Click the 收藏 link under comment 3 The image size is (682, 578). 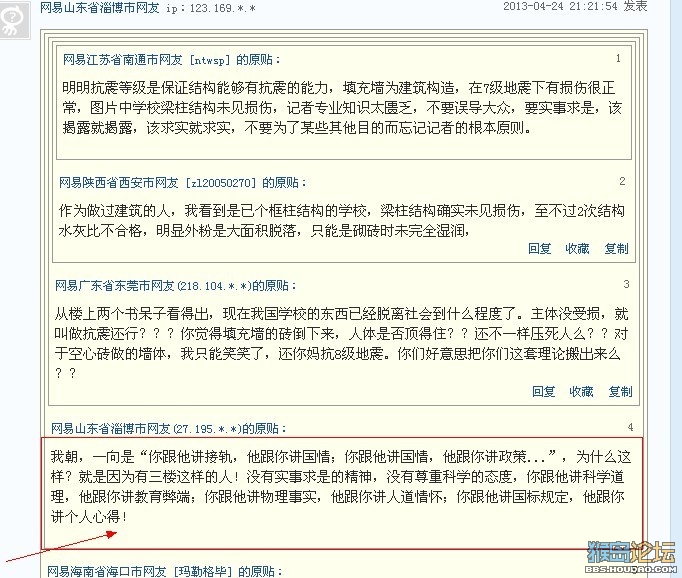[x=581, y=391]
